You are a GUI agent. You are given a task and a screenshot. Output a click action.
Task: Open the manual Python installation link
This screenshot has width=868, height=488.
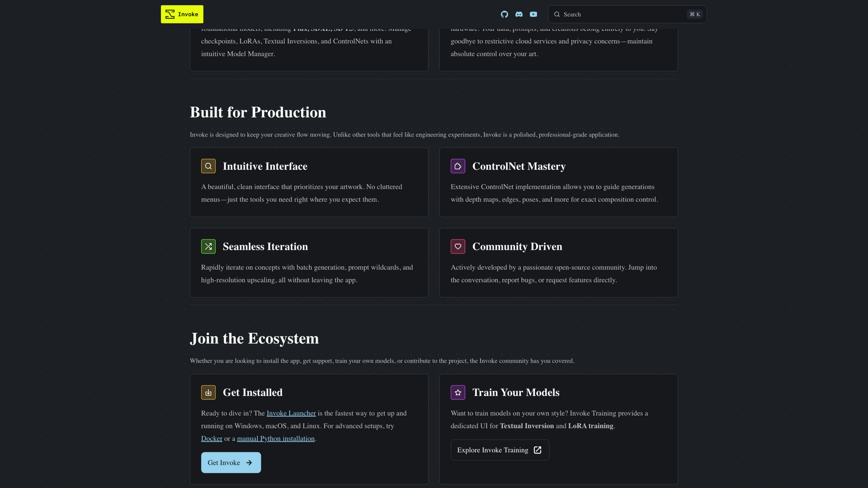(x=276, y=439)
